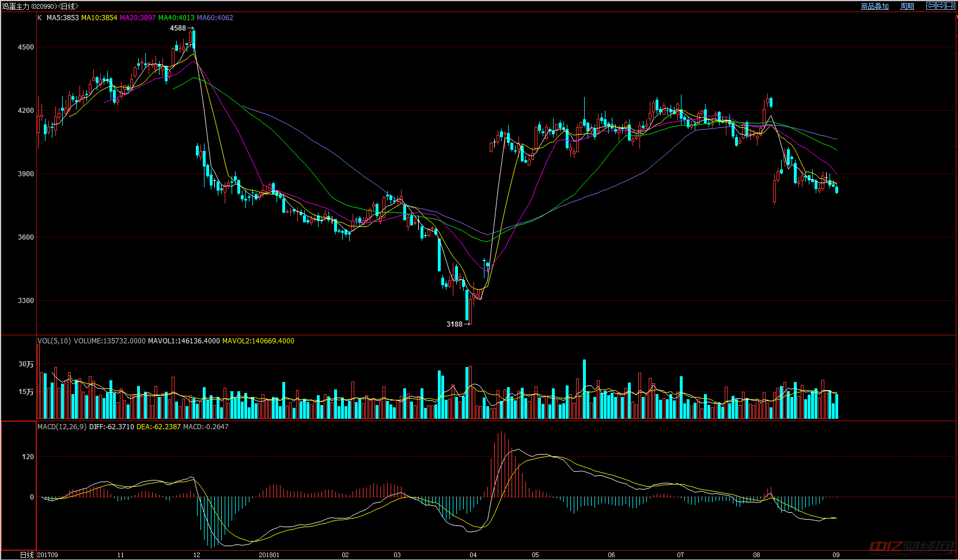Screen dimensions: 958x560
Task: Click the MAVOL1:146136.4000 label
Action: pos(184,341)
